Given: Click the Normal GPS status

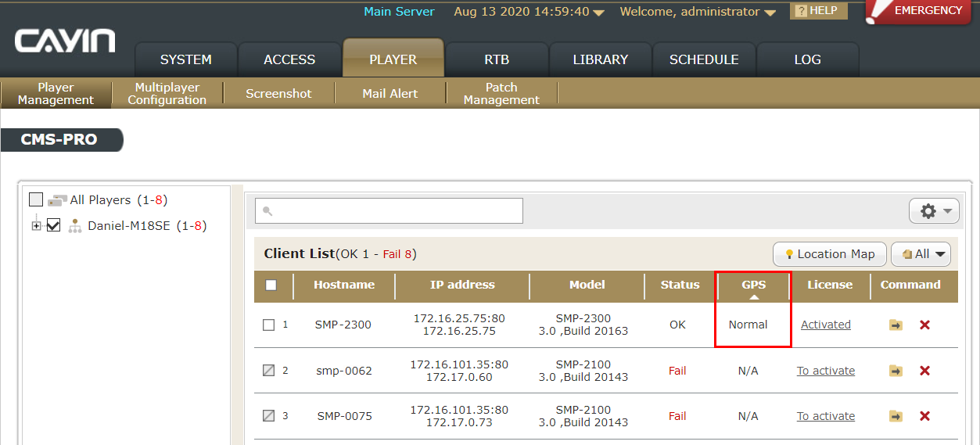Looking at the screenshot, I should (748, 325).
